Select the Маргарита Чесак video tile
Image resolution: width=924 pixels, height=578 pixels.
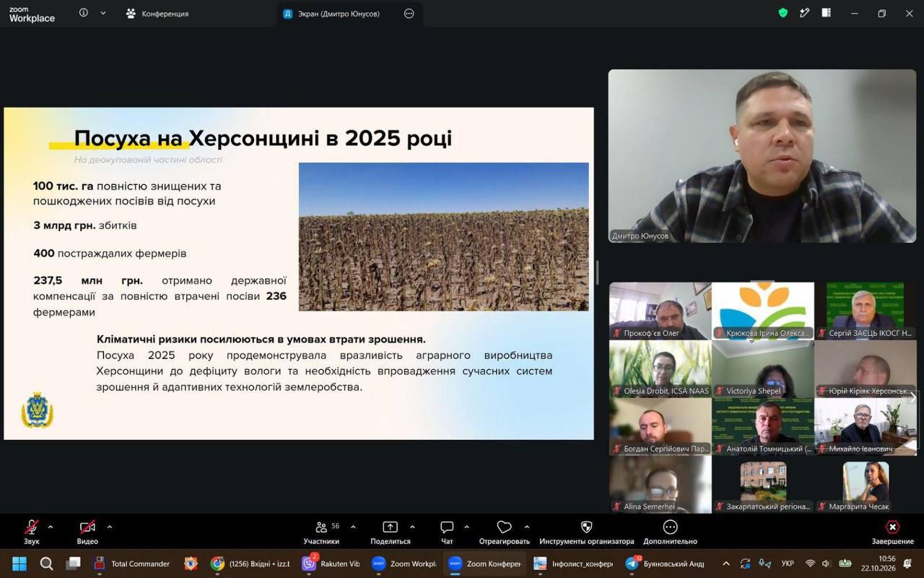coord(866,484)
